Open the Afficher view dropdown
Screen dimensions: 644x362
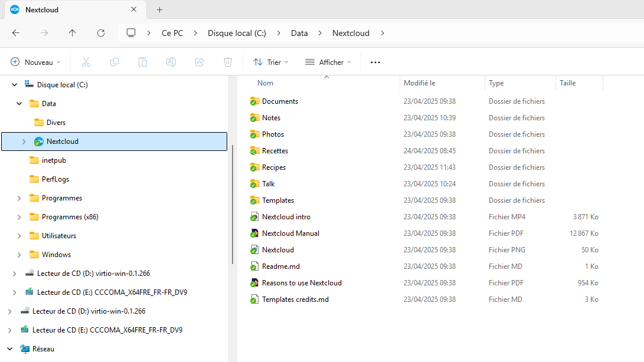pos(328,62)
